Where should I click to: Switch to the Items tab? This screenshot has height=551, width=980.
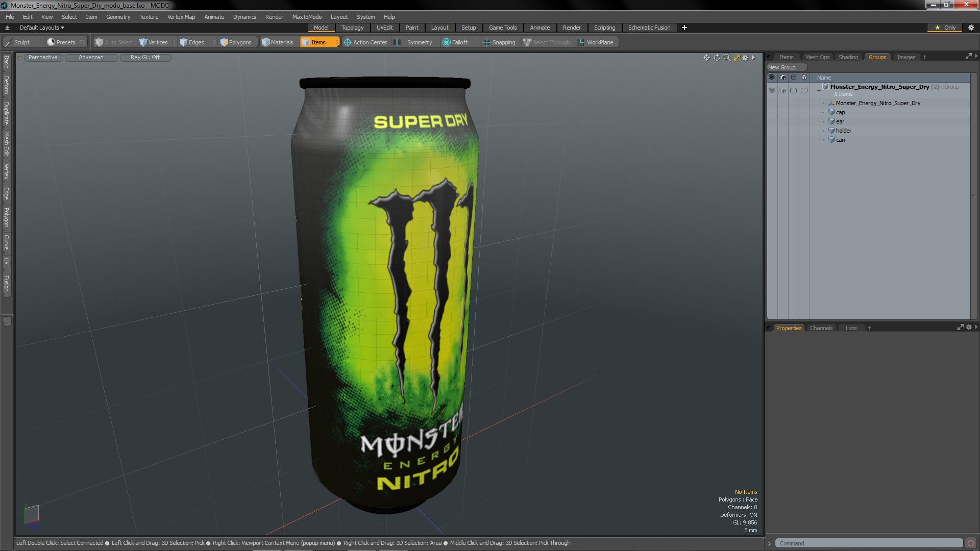(786, 57)
